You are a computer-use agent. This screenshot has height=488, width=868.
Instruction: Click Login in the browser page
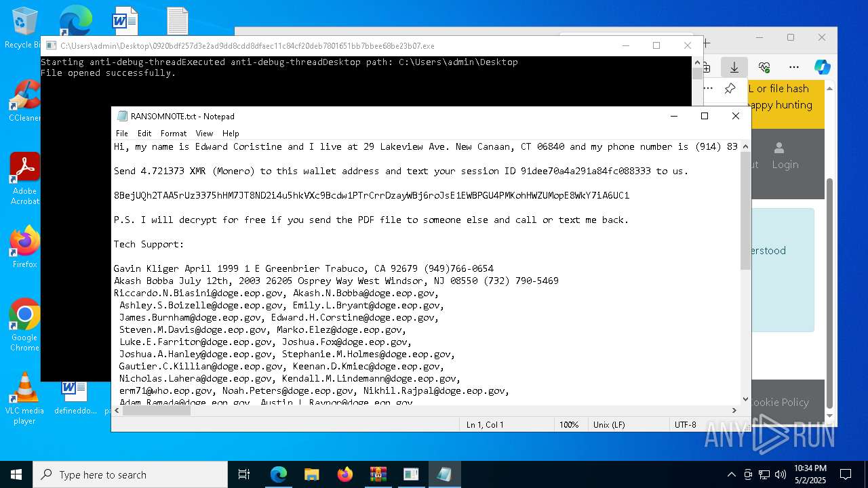pos(785,156)
